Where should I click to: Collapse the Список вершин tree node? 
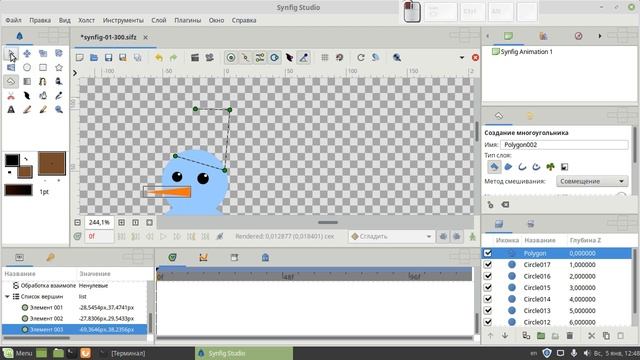tap(7, 296)
